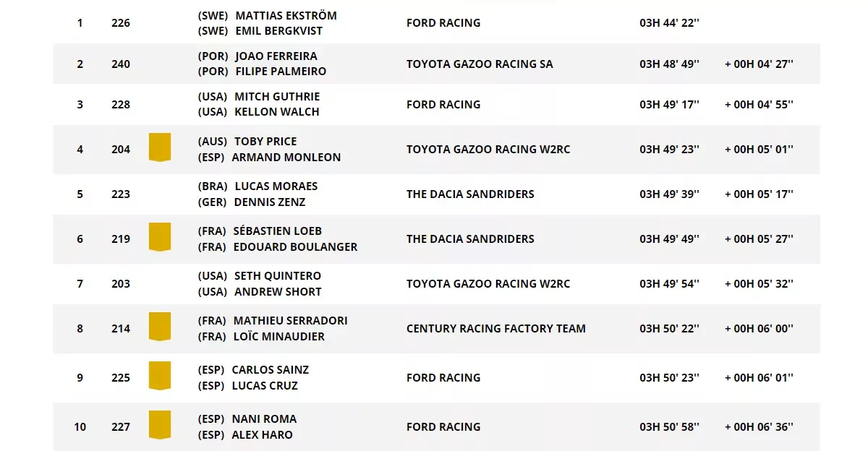This screenshot has width=868, height=451.
Task: Select position 10 row number
Action: [80, 426]
